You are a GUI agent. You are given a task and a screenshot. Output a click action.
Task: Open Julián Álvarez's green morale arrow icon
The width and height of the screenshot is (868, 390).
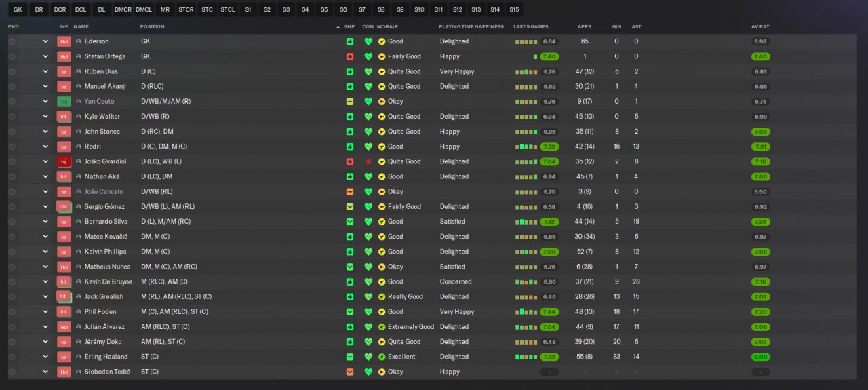pos(382,327)
